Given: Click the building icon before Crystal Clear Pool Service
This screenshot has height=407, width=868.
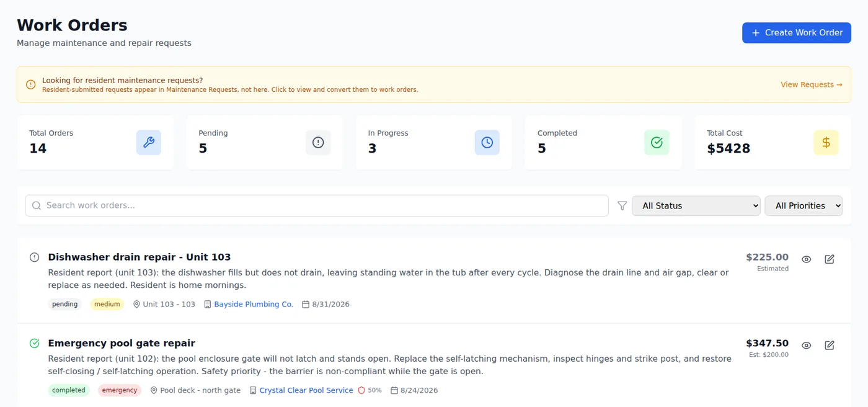Looking at the screenshot, I should click(x=253, y=391).
